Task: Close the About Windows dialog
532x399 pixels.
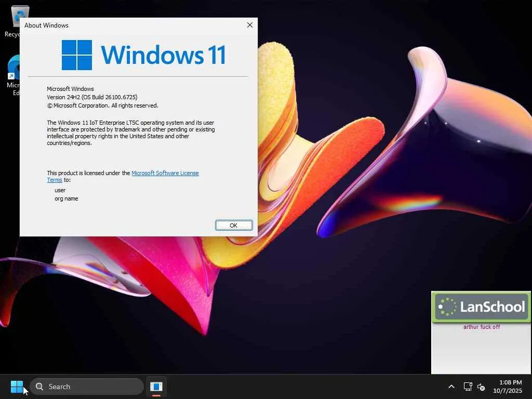Action: (x=250, y=25)
